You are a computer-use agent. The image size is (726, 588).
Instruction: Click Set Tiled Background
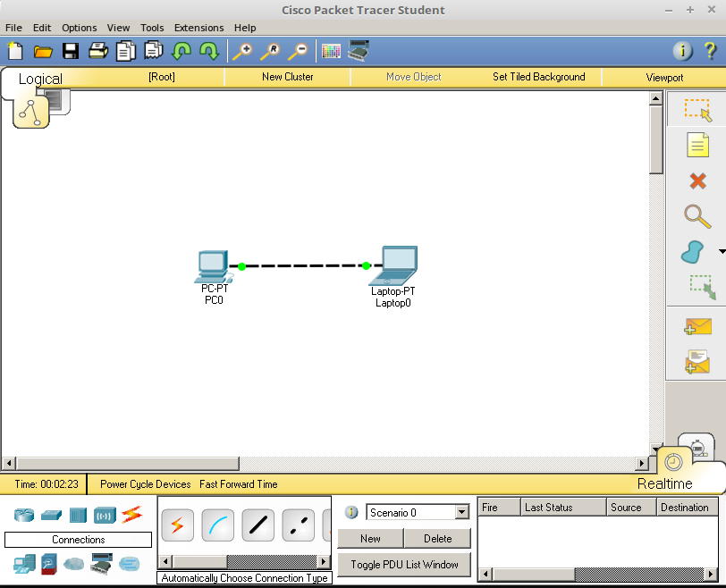(539, 77)
